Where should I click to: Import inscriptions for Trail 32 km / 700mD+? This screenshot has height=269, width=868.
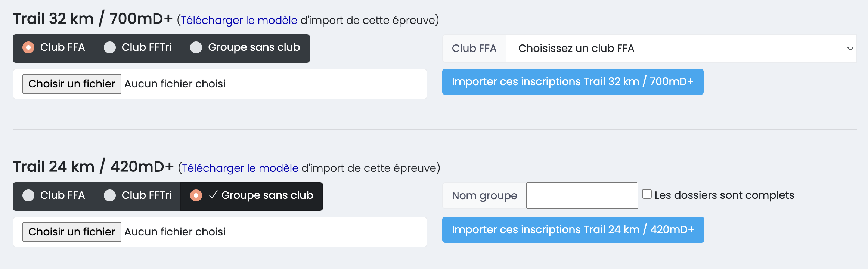pyautogui.click(x=573, y=82)
